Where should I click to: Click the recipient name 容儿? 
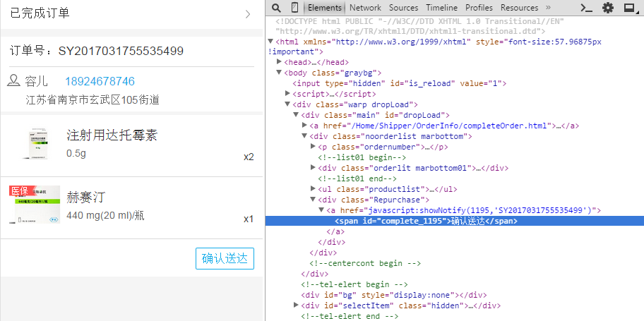[x=36, y=81]
